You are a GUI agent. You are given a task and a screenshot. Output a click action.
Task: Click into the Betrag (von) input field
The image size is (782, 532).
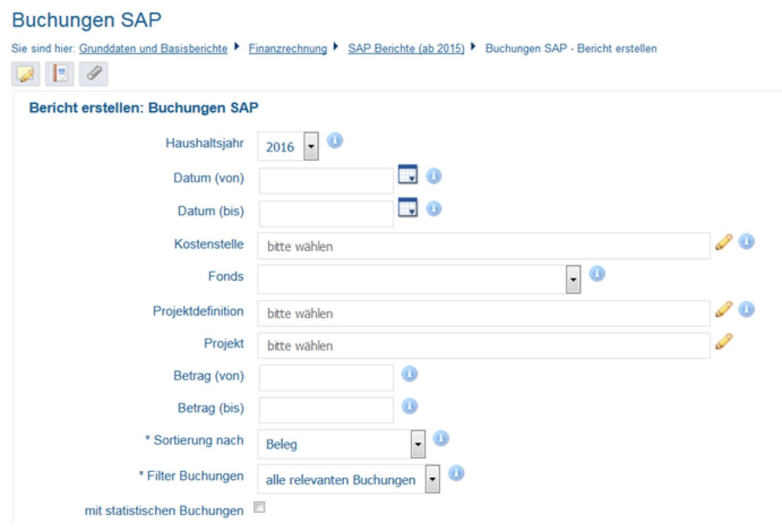click(x=326, y=378)
